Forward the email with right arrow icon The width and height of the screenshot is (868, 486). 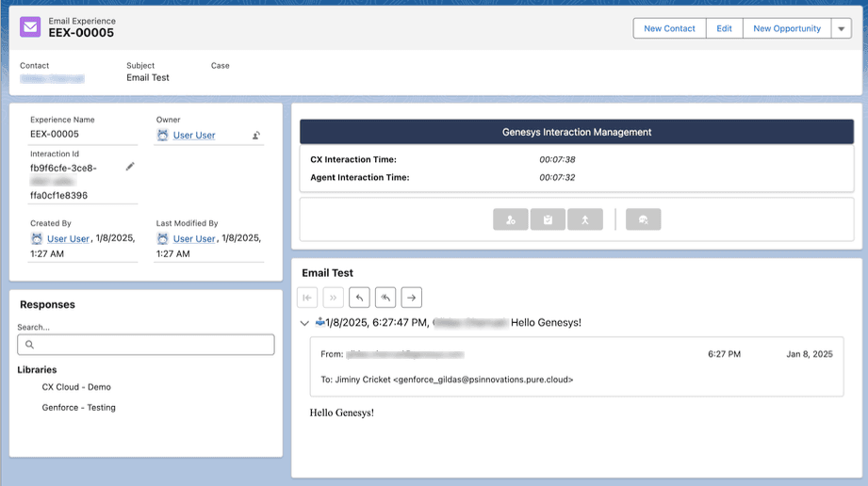coord(411,298)
